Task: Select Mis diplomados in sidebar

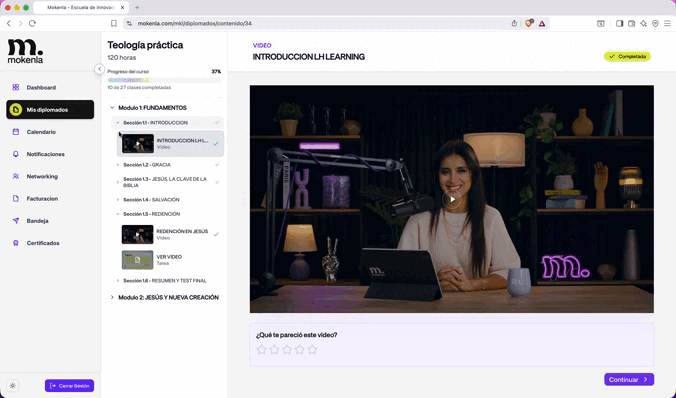Action: click(50, 110)
